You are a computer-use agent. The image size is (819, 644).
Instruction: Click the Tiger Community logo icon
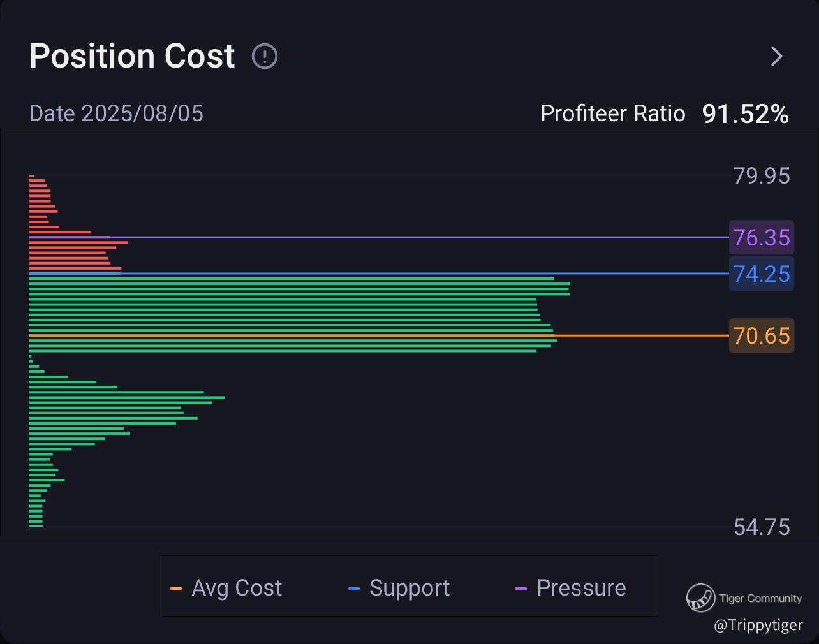point(700,597)
